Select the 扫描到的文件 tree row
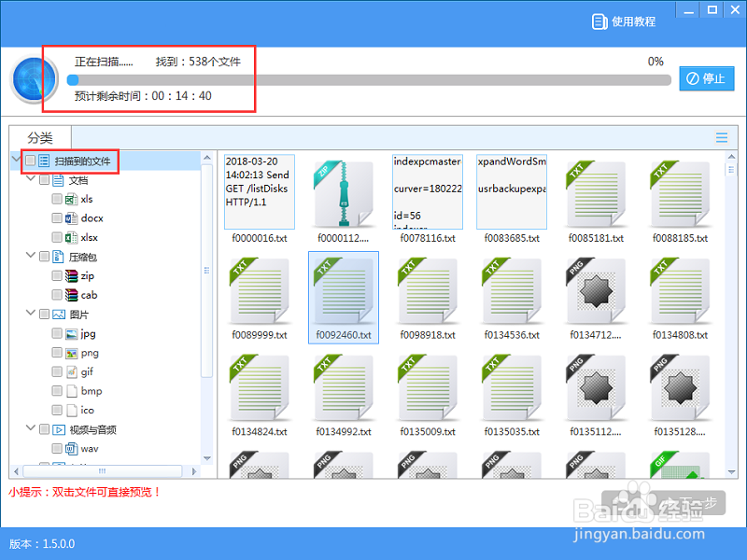 106,161
